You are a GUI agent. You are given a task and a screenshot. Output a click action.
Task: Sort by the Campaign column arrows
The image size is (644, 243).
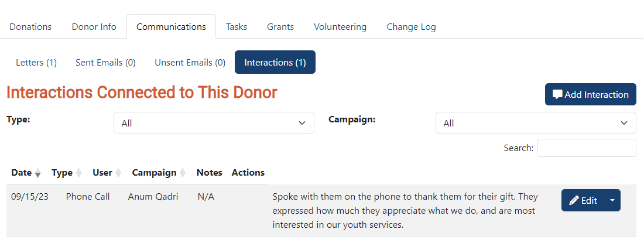coord(182,173)
